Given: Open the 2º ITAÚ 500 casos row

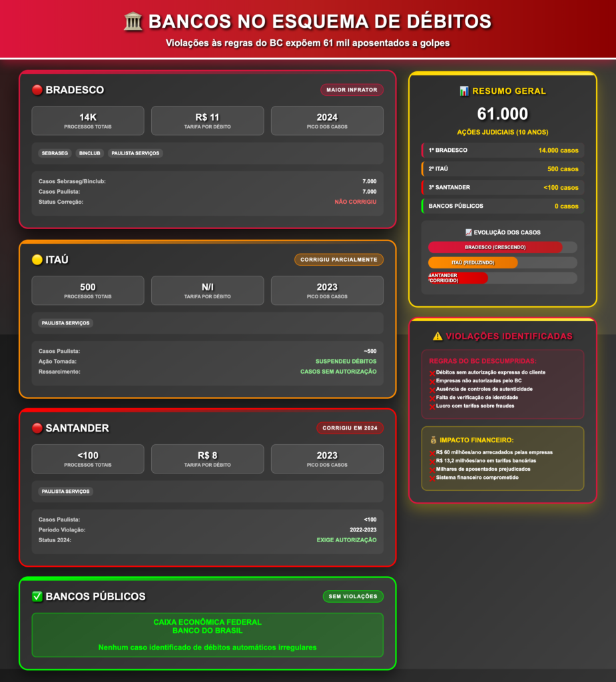Looking at the screenshot, I should coord(503,169).
